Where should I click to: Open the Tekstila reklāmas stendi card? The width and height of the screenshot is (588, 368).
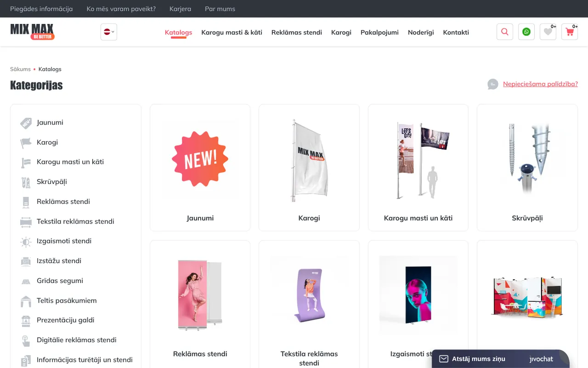[309, 304]
